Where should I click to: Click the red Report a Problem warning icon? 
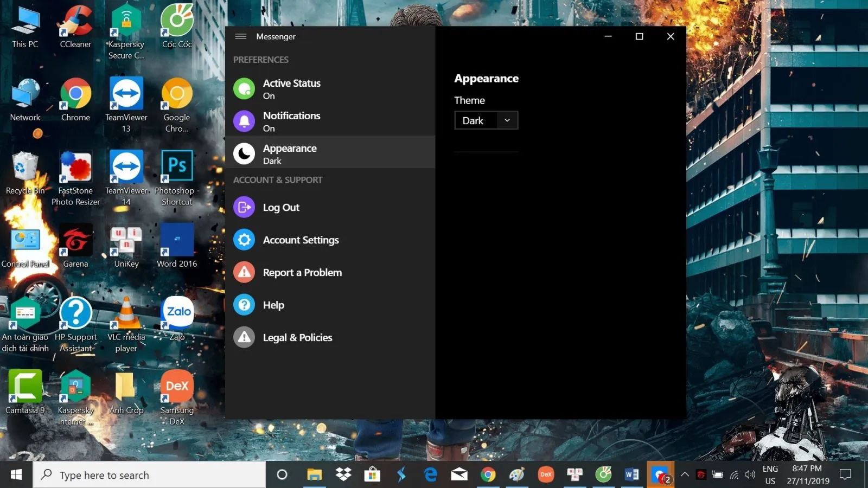pos(244,272)
